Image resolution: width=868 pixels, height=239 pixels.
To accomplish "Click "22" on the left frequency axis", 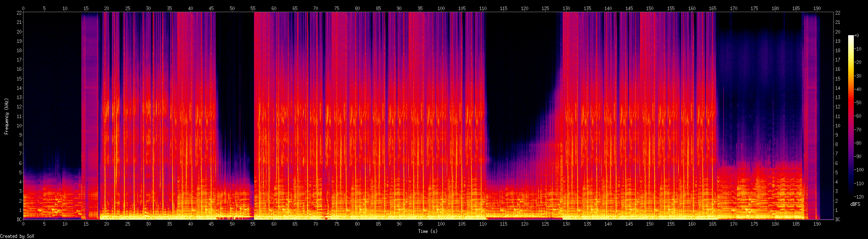I will (19, 13).
